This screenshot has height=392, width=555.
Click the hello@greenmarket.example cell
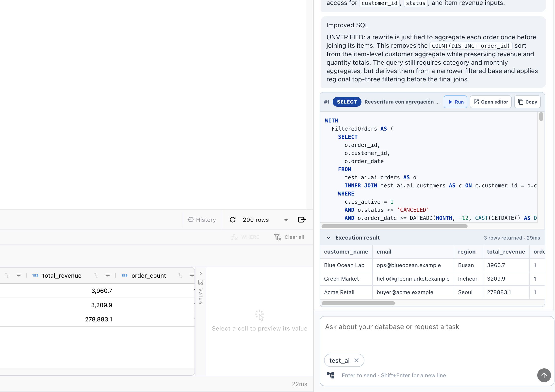pyautogui.click(x=413, y=279)
